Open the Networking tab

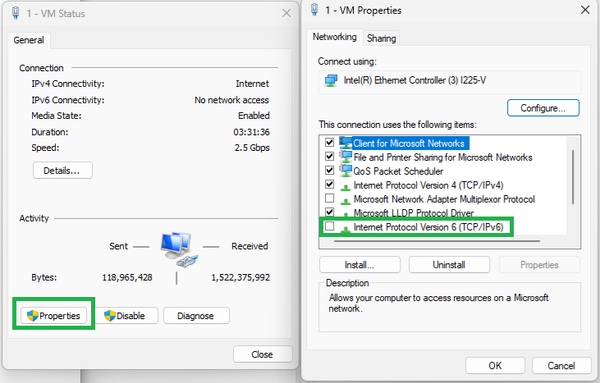tap(334, 37)
